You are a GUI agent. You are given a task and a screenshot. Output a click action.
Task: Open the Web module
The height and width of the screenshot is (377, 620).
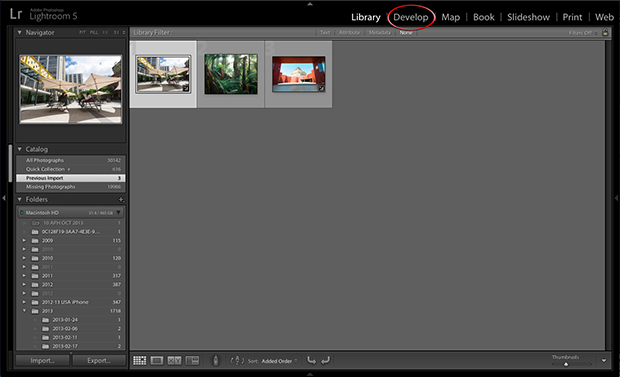[x=604, y=17]
